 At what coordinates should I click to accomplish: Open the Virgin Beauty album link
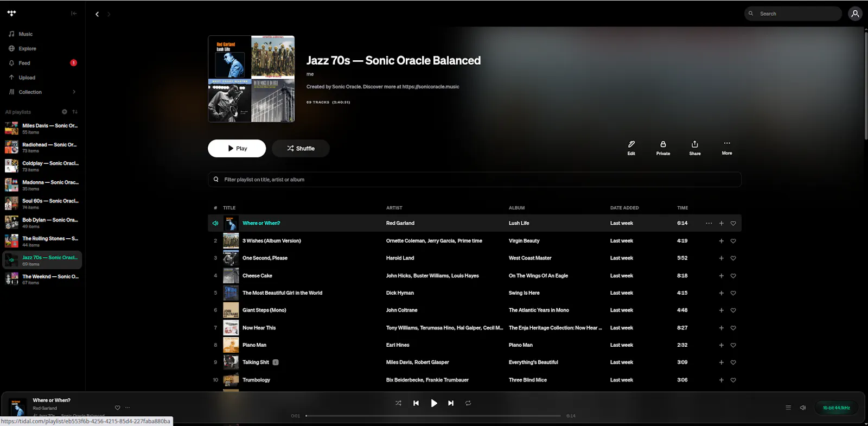click(x=524, y=241)
